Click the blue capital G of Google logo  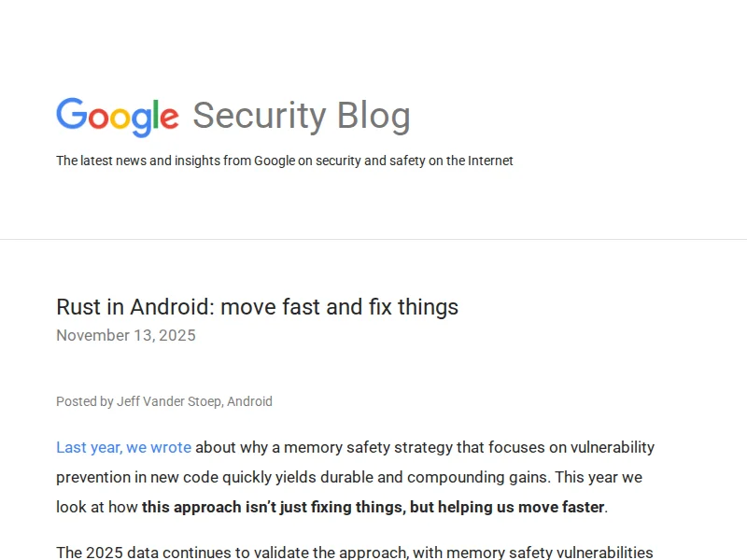click(x=70, y=115)
